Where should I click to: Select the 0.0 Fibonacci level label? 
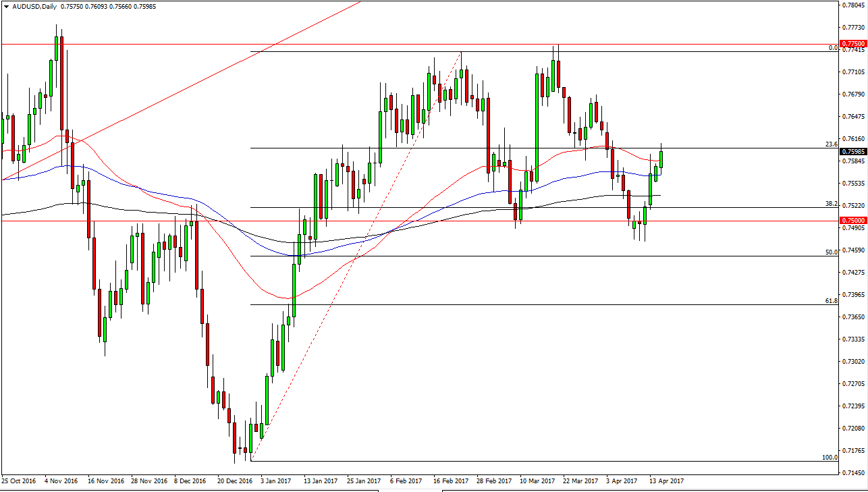point(832,48)
